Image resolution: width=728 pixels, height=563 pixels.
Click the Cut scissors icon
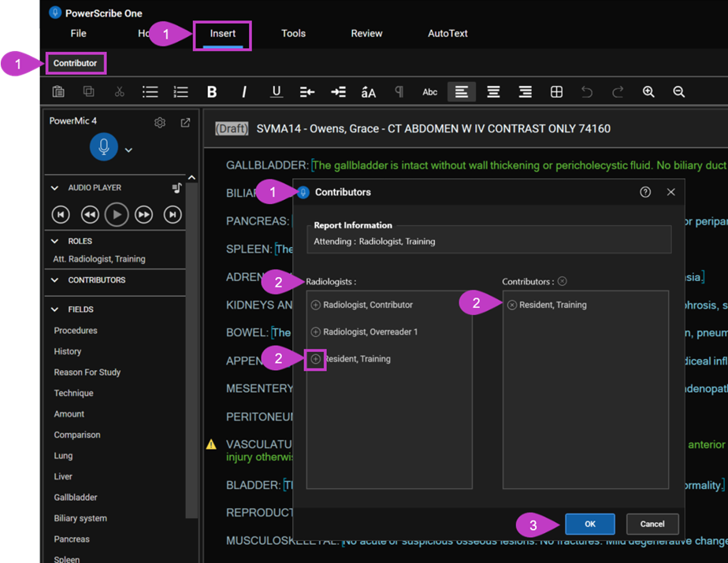point(119,92)
